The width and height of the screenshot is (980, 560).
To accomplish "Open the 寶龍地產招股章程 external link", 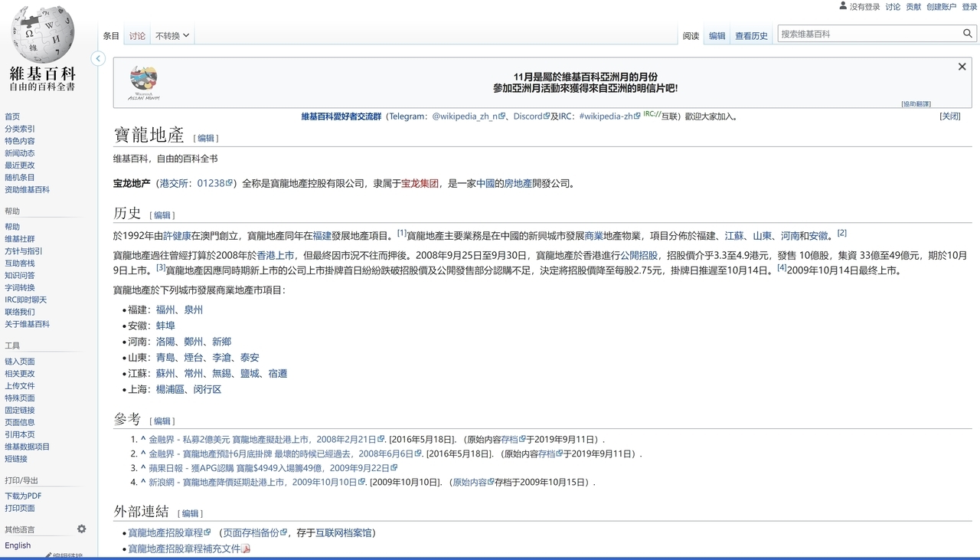I will [x=169, y=532].
